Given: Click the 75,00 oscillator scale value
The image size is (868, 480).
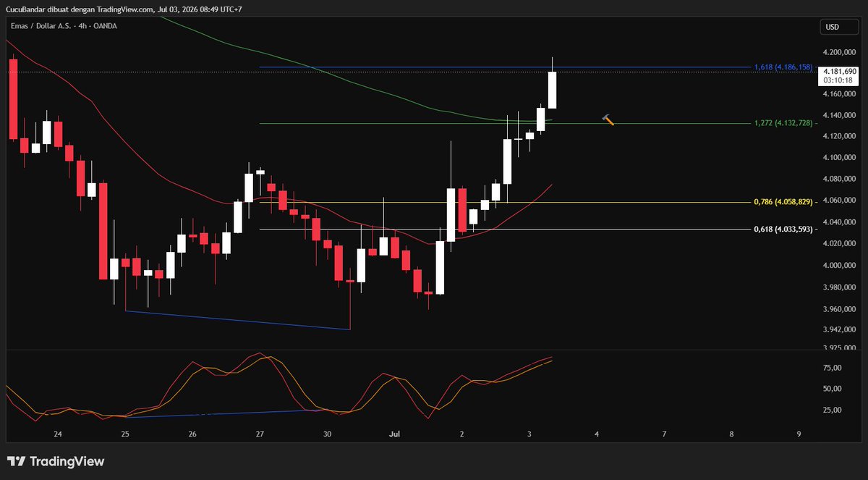Looking at the screenshot, I should [833, 368].
